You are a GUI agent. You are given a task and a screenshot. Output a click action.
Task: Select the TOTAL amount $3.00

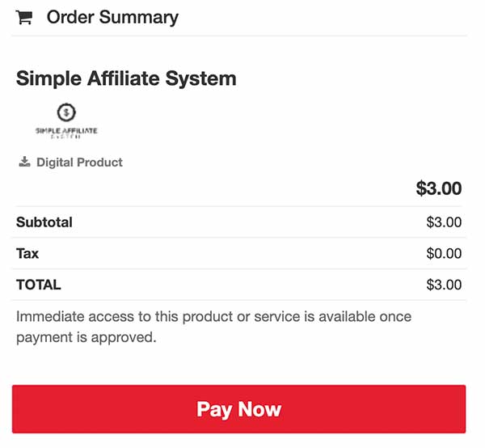[x=444, y=285]
